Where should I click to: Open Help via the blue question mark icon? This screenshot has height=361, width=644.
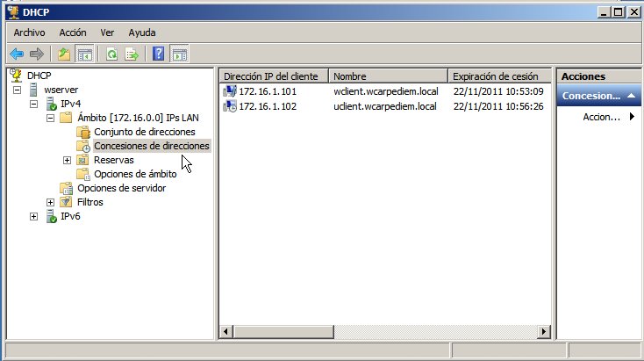point(158,54)
